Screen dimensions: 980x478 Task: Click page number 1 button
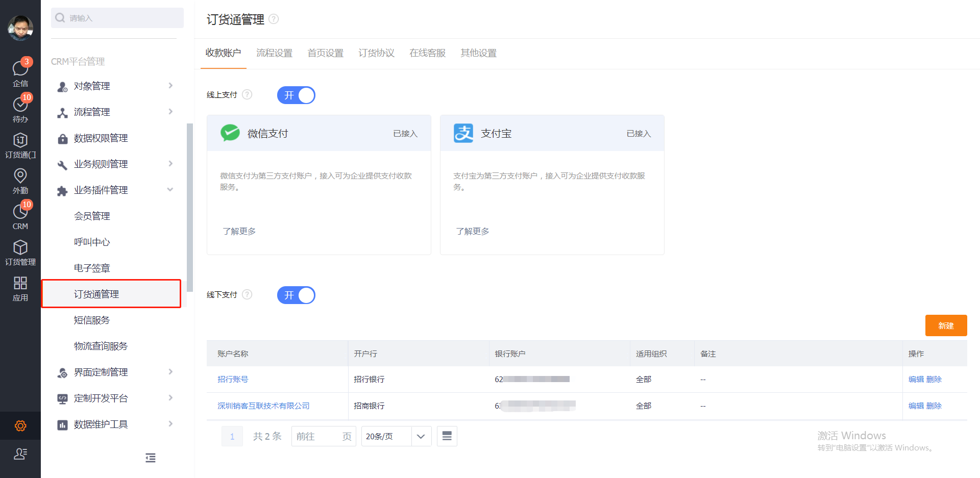232,436
